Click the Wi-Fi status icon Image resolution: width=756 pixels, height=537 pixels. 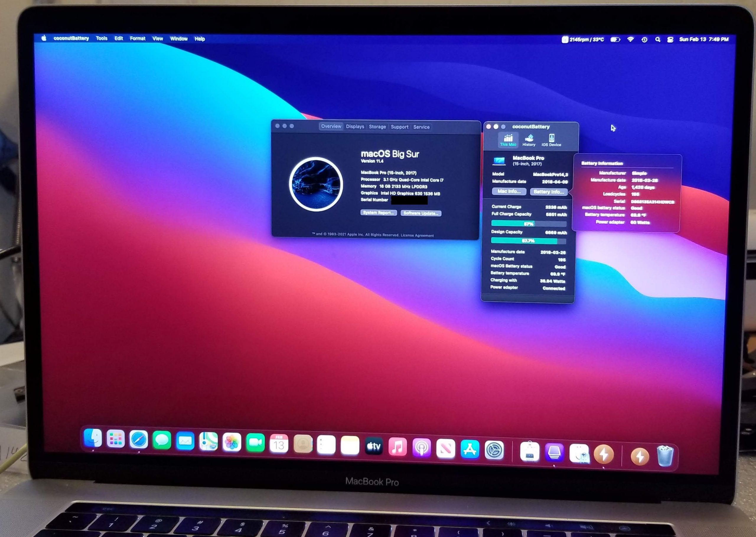coord(630,39)
